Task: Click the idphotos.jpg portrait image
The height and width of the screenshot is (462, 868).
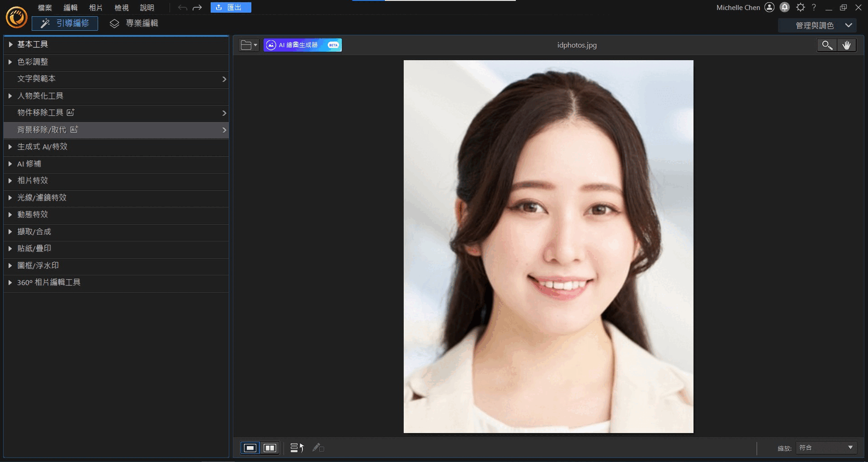Action: 548,247
